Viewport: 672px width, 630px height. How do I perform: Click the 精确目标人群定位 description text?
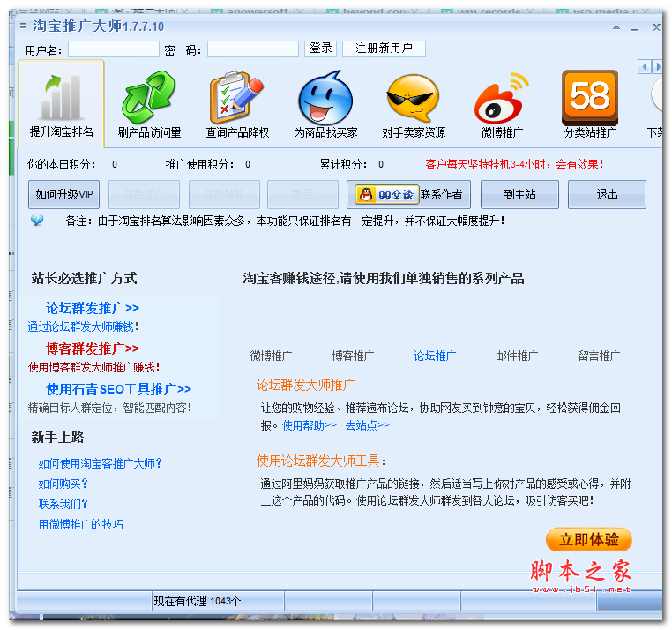pyautogui.click(x=109, y=408)
